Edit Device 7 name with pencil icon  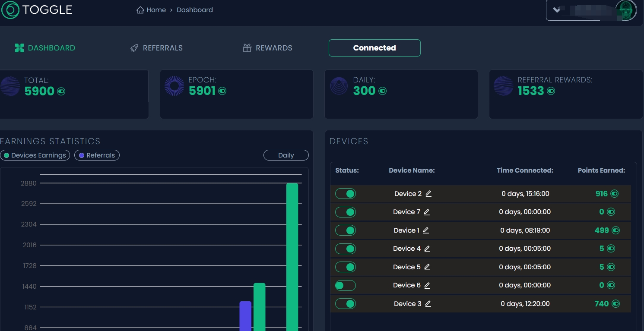427,212
